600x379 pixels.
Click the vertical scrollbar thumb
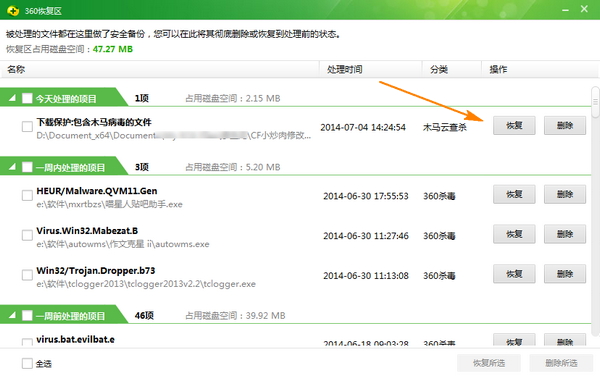(x=595, y=102)
